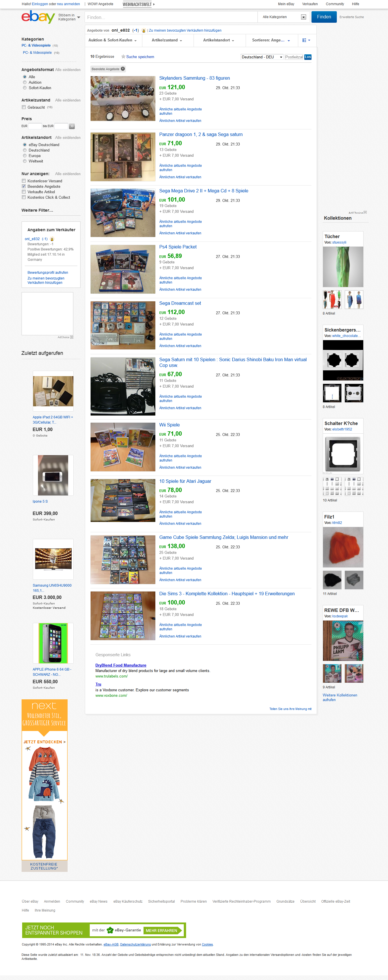Click the eBay-Garantie checkmark banner
Image resolution: width=388 pixels, height=980 pixels.
coord(104,930)
